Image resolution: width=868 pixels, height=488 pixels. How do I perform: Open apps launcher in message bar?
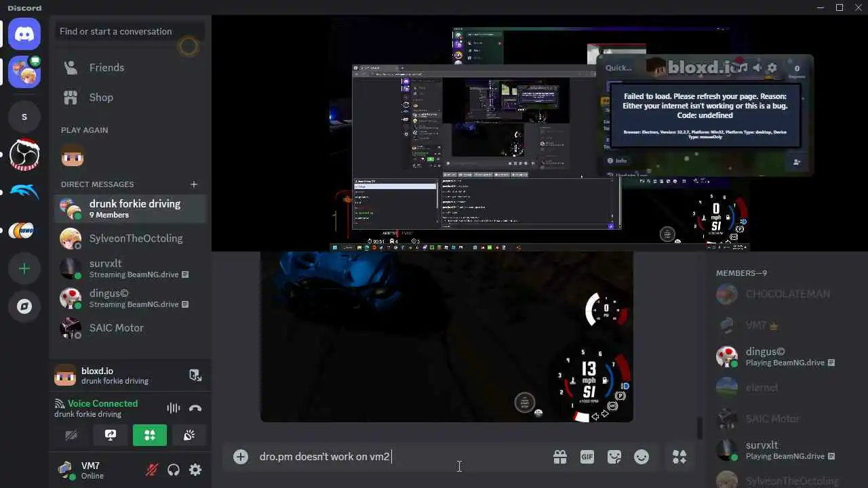(679, 457)
